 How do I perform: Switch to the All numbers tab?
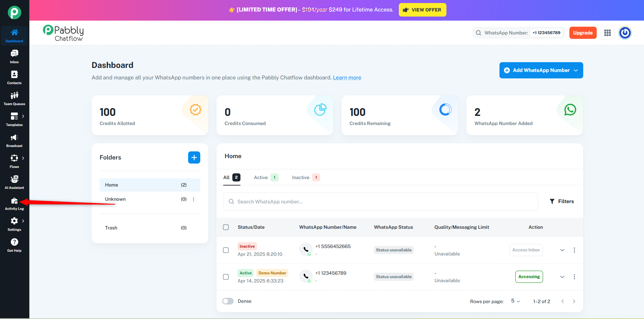point(232,177)
